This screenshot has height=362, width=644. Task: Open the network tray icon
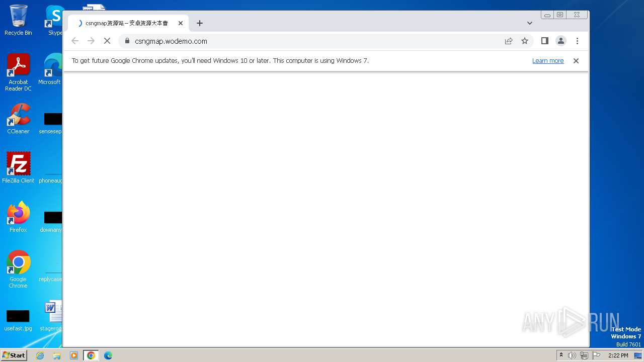click(584, 355)
